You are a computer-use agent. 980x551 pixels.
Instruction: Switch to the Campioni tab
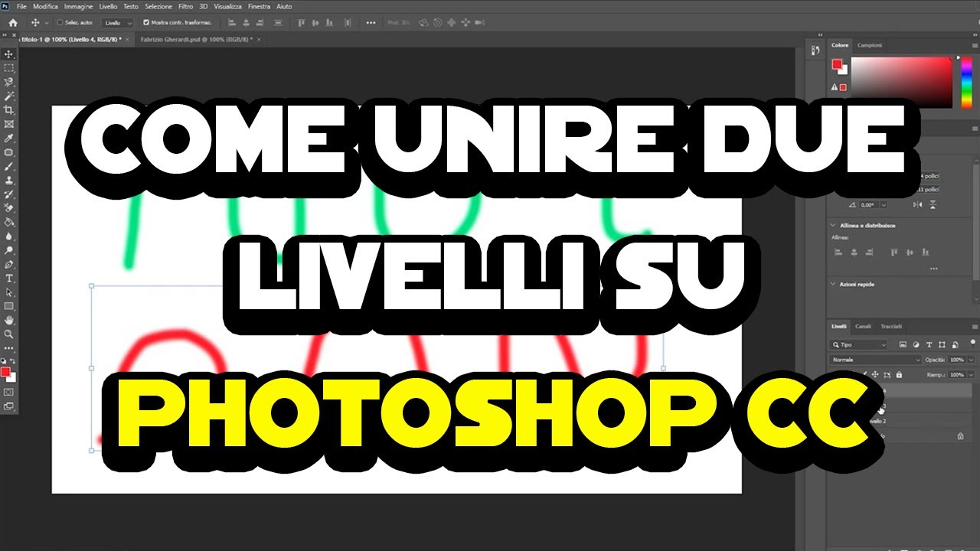(869, 45)
